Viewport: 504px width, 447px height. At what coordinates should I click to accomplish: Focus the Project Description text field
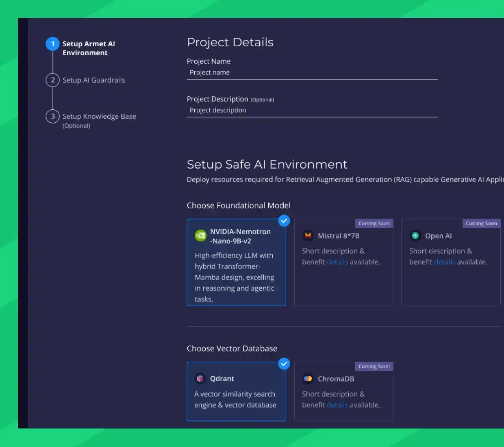click(312, 111)
